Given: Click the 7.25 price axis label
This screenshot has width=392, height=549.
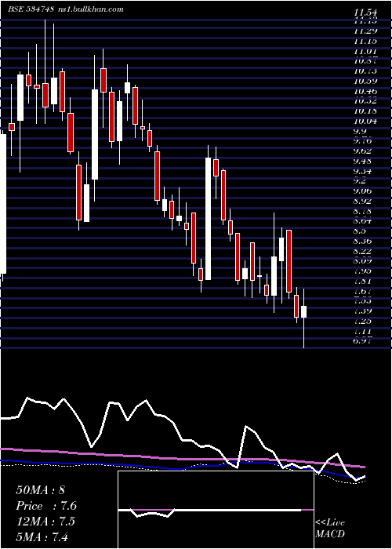Looking at the screenshot, I should click(362, 322).
